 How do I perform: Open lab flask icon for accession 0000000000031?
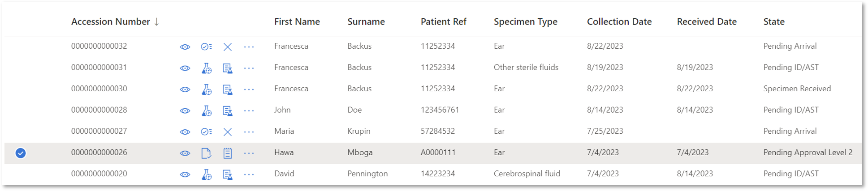[x=206, y=68]
